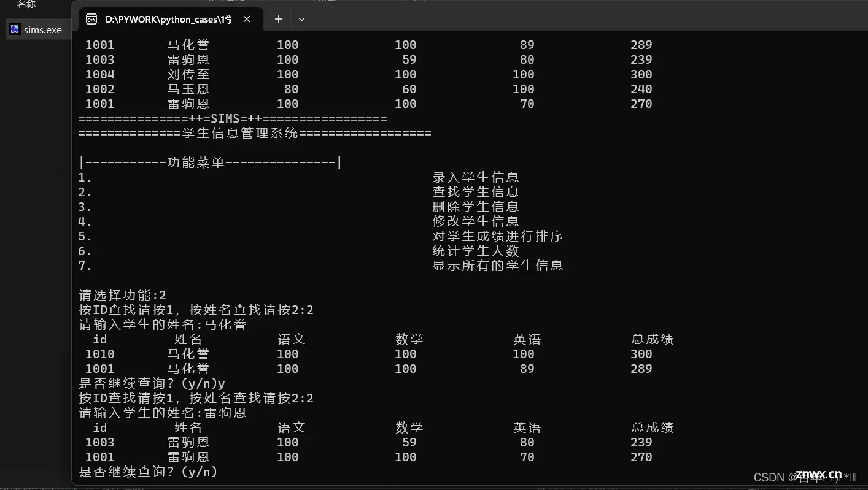Click the line 请输入学生的姓名:马化誉
Image resolution: width=868 pixels, height=490 pixels.
(163, 324)
